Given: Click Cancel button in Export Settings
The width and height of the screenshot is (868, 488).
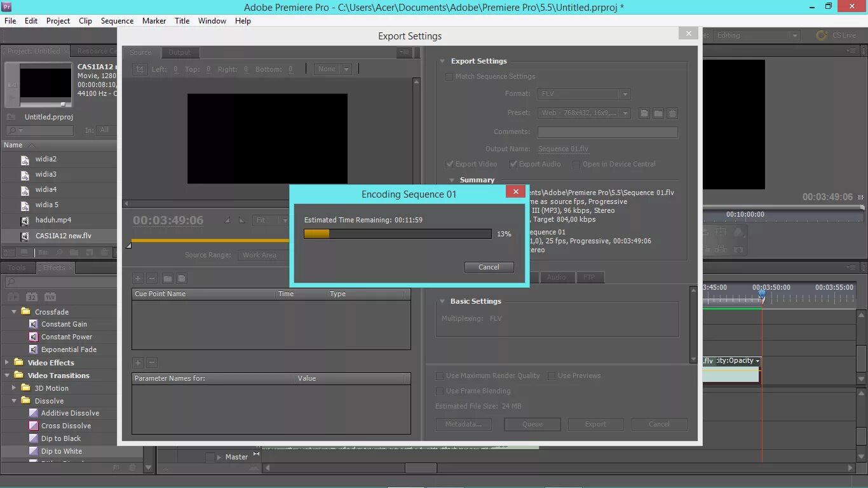Looking at the screenshot, I should [659, 424].
